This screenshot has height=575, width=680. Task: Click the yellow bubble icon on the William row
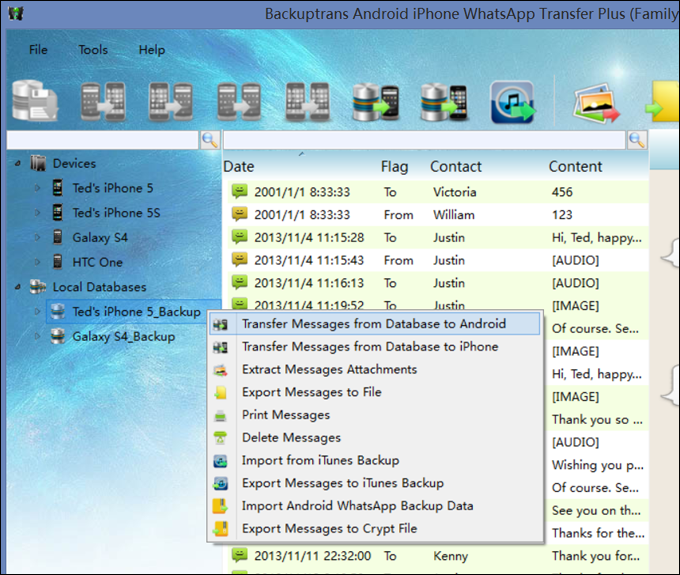[x=239, y=214]
